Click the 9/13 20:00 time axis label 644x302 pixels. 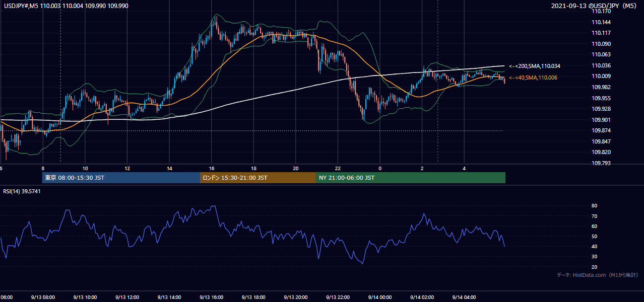[295, 297]
